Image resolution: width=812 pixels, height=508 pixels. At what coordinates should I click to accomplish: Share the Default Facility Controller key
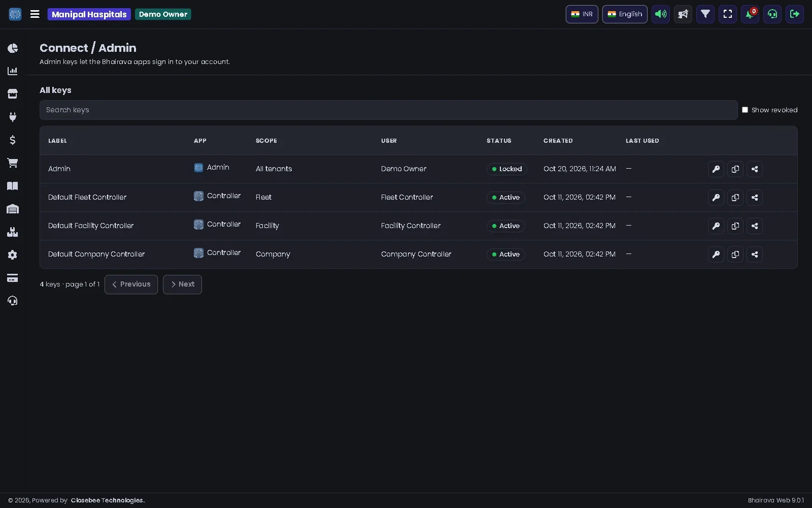pos(755,226)
